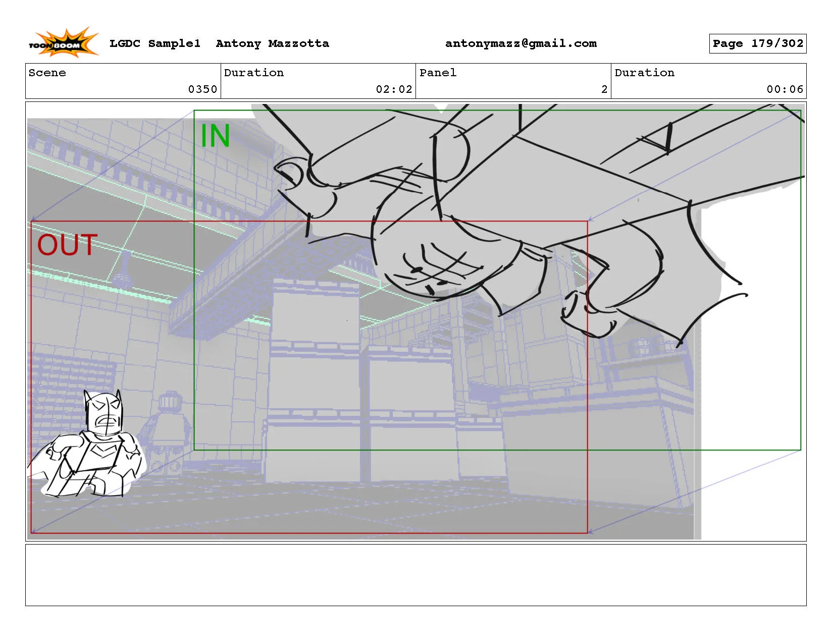Select the 'Panel' header label
832x644 pixels.
(438, 73)
